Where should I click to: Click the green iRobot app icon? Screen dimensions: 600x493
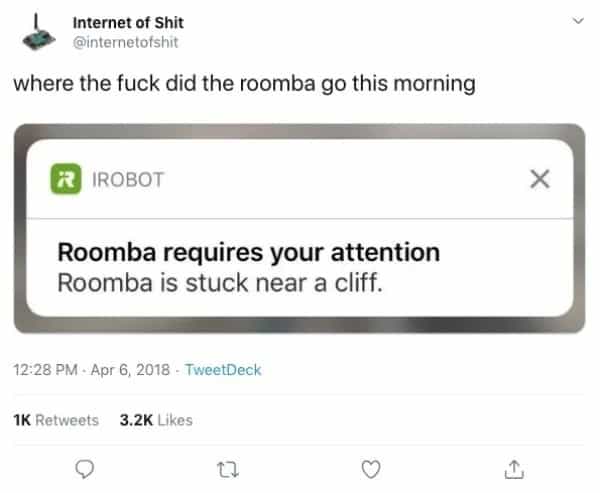(66, 179)
